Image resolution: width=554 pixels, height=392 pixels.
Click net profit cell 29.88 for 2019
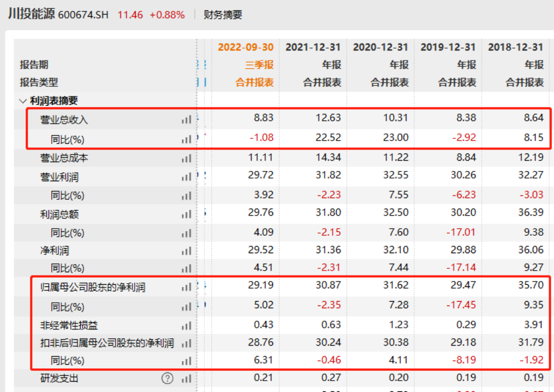click(463, 250)
